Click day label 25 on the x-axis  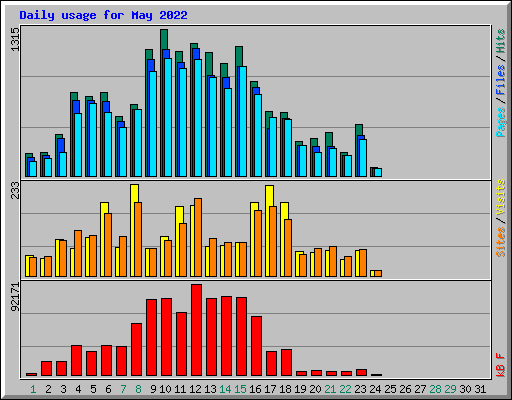tap(391, 389)
